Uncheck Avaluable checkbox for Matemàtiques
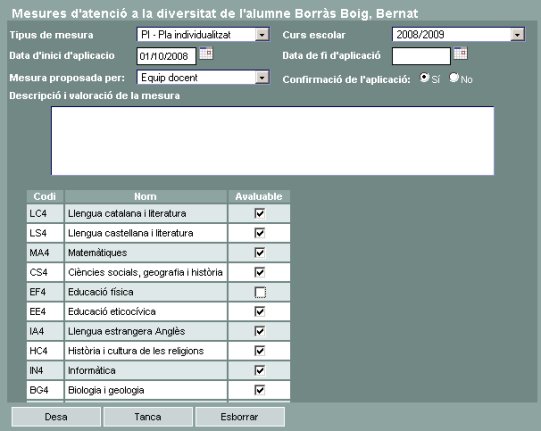The image size is (541, 431). pos(260,253)
